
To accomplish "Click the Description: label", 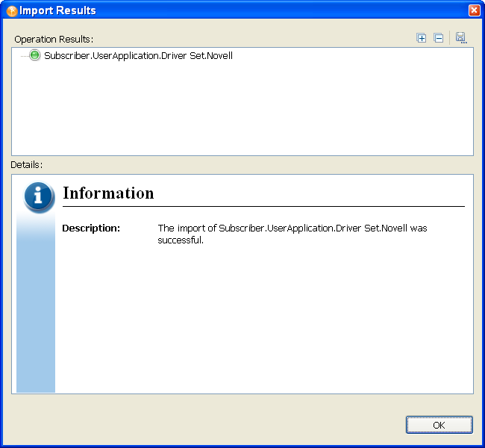I will pos(91,228).
